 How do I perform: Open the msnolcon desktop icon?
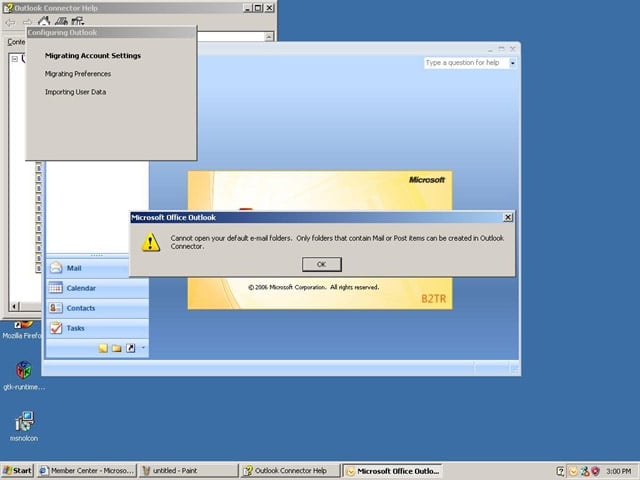tap(24, 426)
